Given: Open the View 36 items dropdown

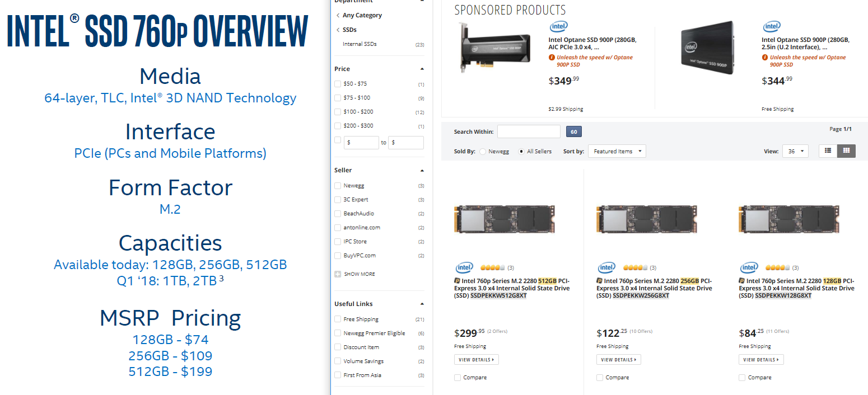Looking at the screenshot, I should [x=796, y=151].
